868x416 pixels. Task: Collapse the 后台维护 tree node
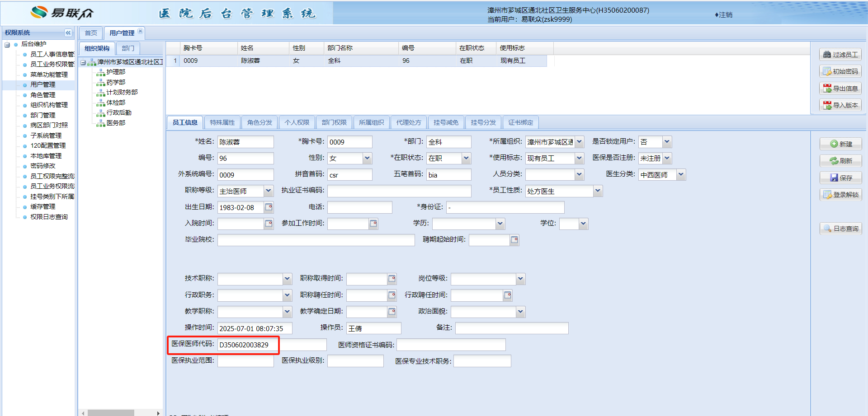[7, 45]
